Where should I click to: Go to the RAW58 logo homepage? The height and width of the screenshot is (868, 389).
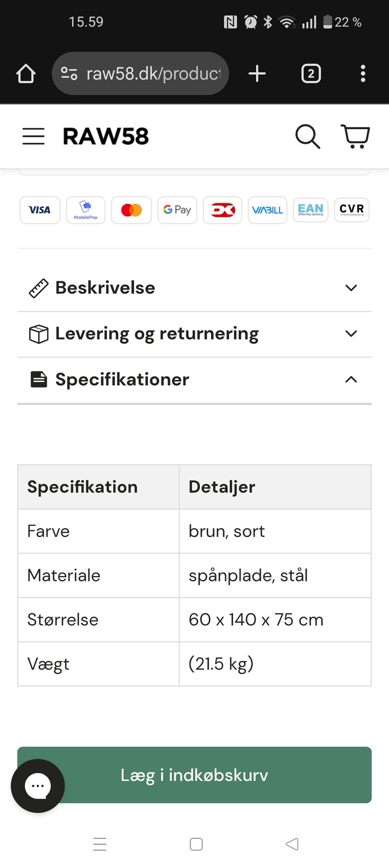click(x=106, y=136)
